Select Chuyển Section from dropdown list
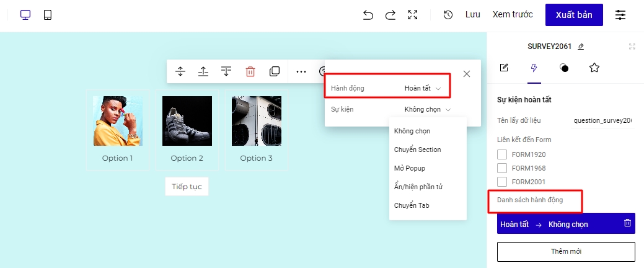Image resolution: width=644 pixels, height=268 pixels. pos(417,150)
